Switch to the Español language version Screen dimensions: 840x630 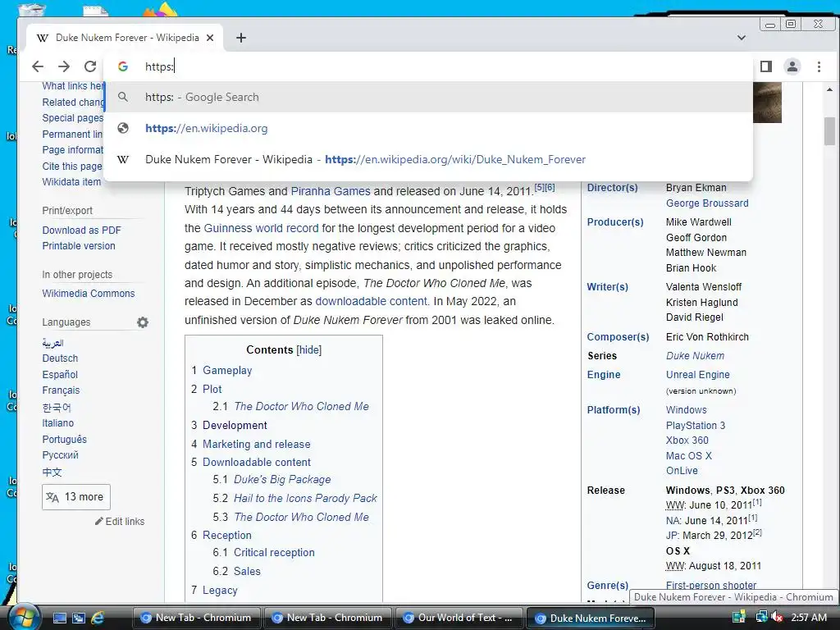(x=60, y=374)
